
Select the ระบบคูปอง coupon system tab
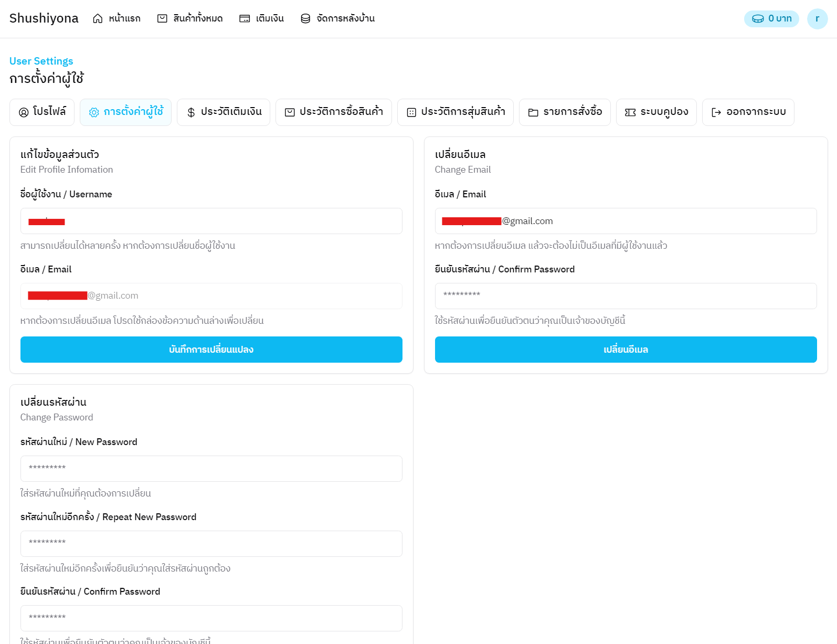656,112
